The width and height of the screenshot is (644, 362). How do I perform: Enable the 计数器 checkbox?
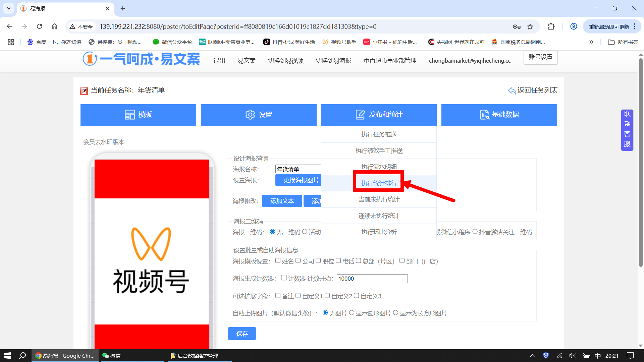[284, 278]
